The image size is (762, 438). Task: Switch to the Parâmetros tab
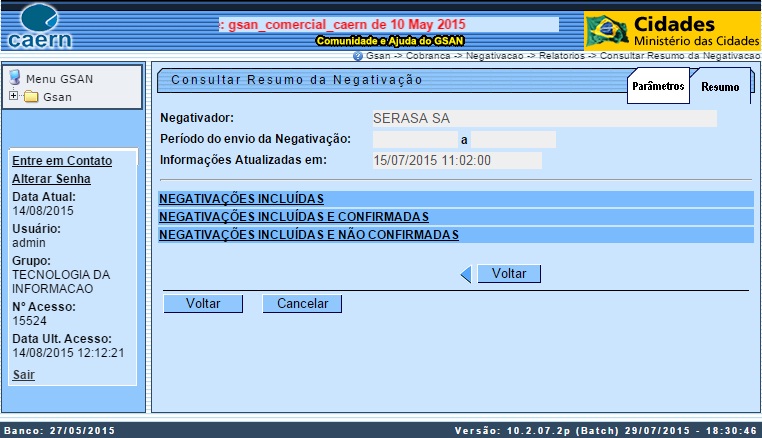coord(658,86)
